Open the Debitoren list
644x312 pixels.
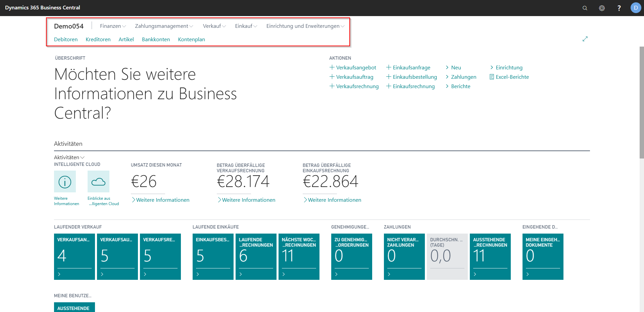click(x=66, y=40)
